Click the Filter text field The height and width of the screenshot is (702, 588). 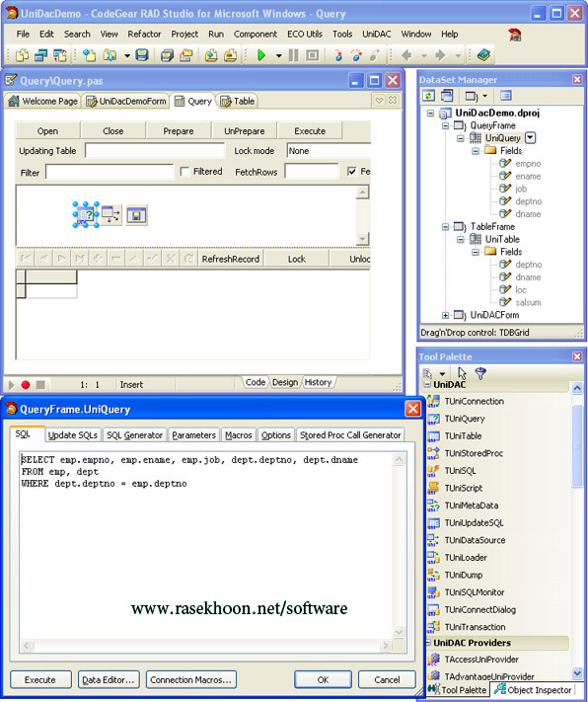coord(110,172)
